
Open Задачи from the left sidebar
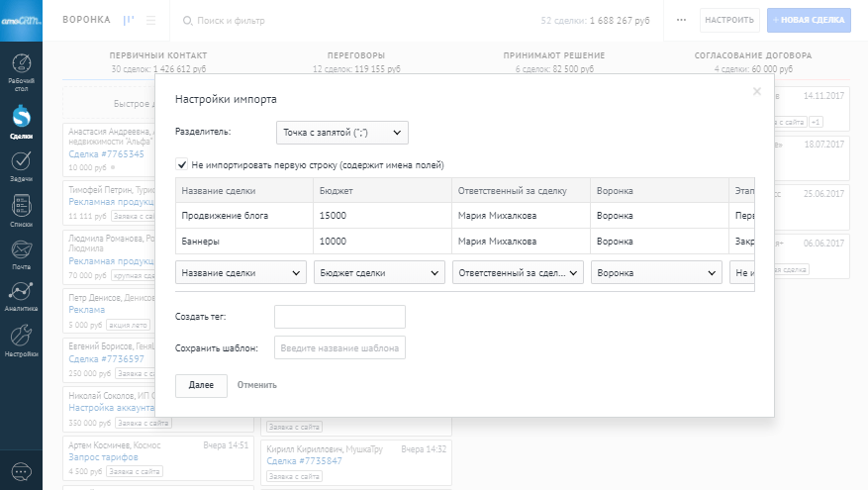[21, 165]
